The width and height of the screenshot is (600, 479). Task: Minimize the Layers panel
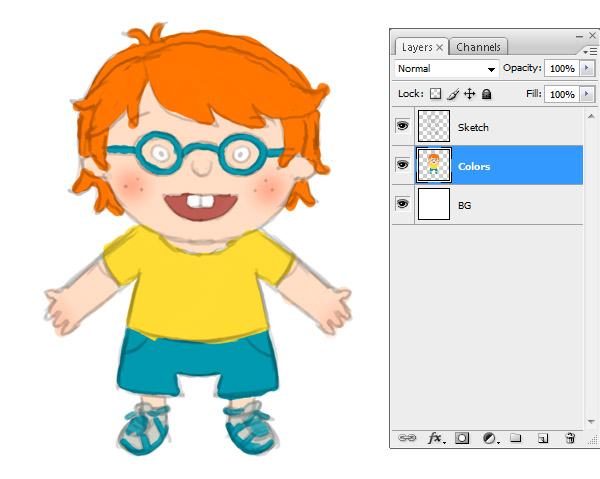[x=579, y=36]
